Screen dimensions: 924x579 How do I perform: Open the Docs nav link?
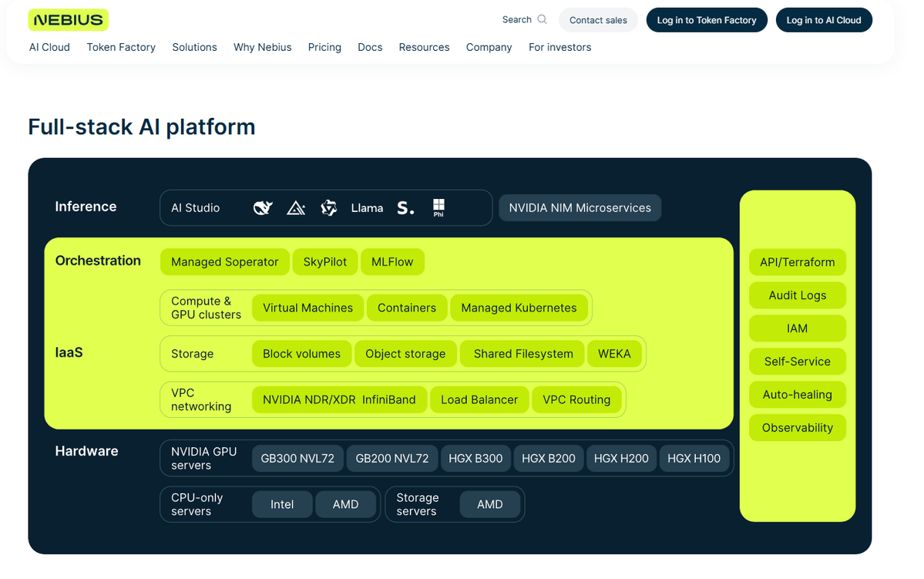370,47
